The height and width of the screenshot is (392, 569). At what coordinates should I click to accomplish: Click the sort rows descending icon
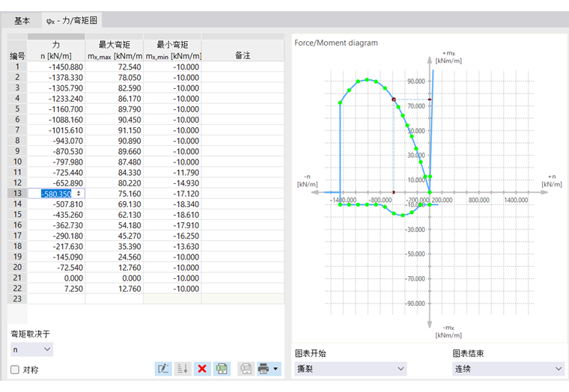pos(183,369)
